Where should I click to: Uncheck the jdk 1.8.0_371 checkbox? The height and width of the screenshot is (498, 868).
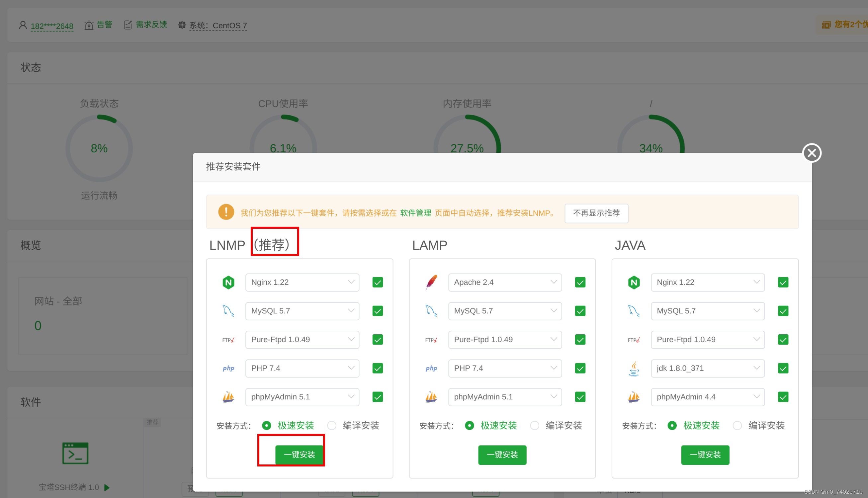[783, 369]
